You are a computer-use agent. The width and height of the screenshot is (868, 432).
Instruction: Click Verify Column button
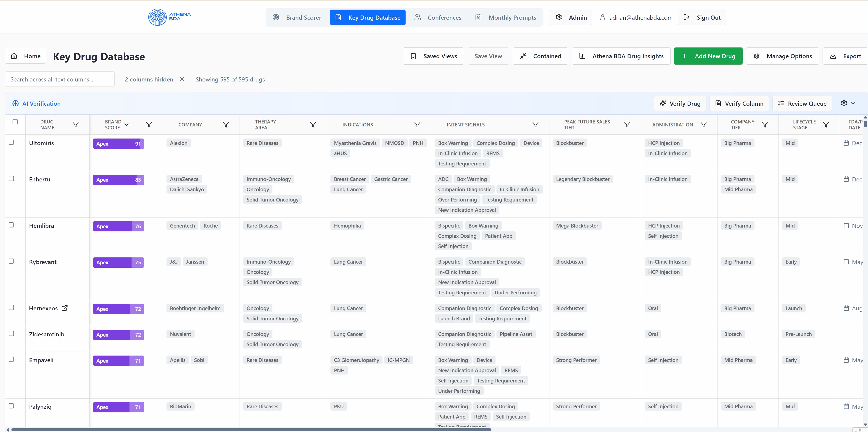click(739, 103)
